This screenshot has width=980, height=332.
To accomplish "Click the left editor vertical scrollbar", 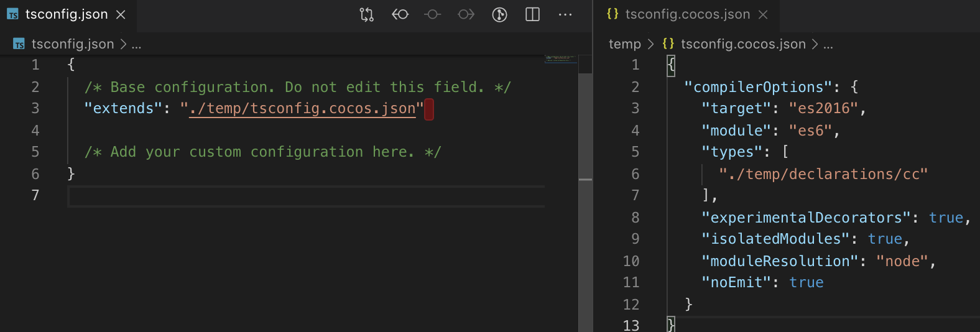I will pos(585,187).
